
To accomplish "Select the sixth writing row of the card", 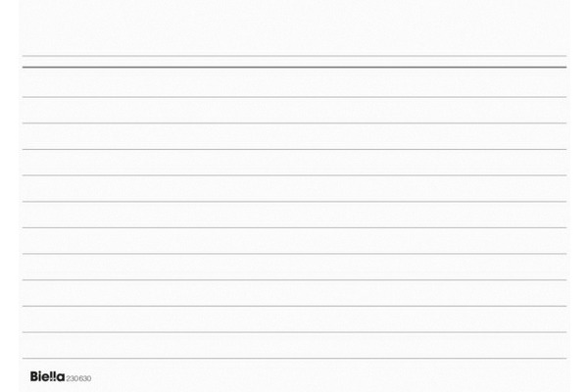I will tap(294, 215).
